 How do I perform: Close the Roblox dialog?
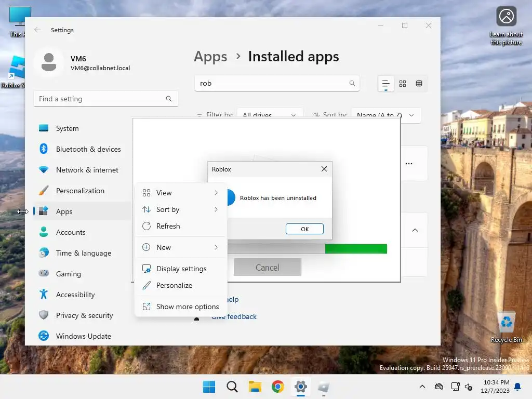(324, 169)
